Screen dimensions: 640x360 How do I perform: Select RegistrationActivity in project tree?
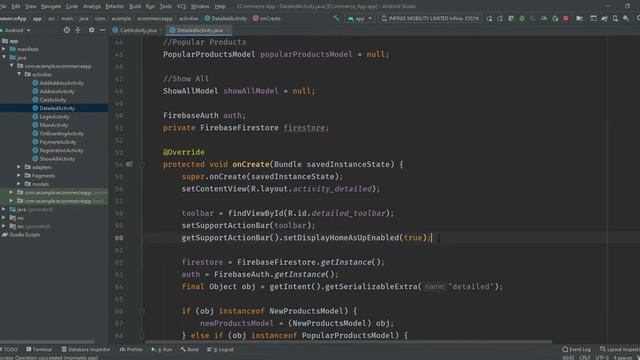[x=58, y=150]
